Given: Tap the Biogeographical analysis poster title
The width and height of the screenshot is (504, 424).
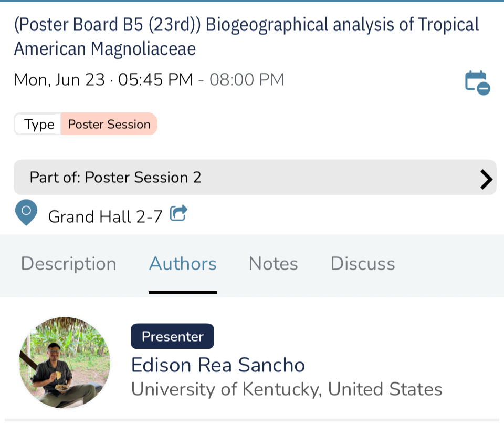Looking at the screenshot, I should pos(247,36).
